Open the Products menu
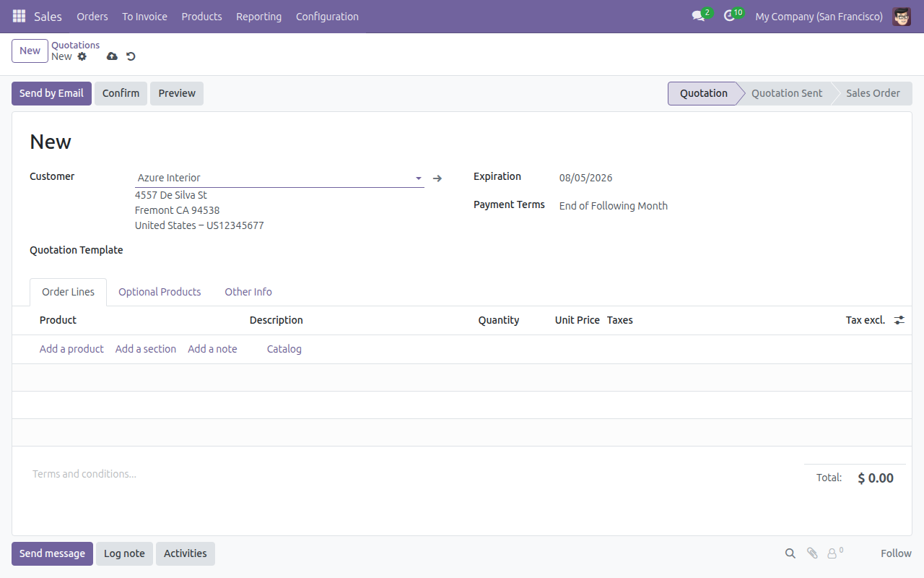 coord(201,16)
